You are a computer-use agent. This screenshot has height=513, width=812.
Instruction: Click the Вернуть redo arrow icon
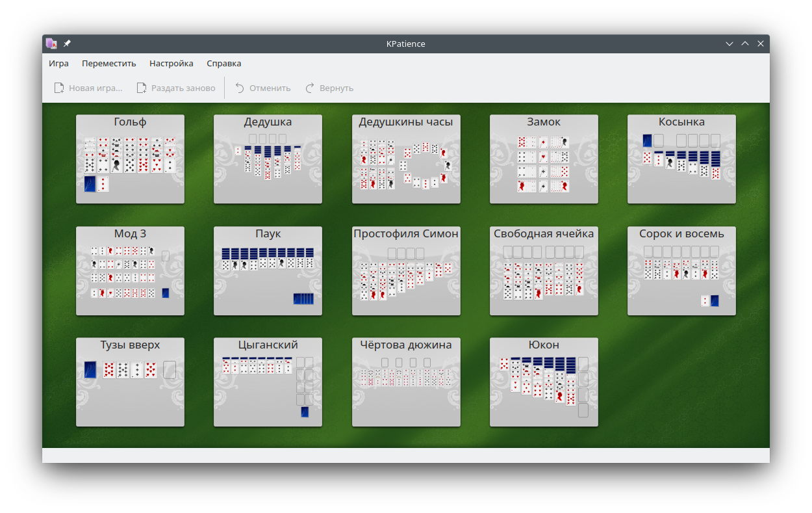point(310,88)
